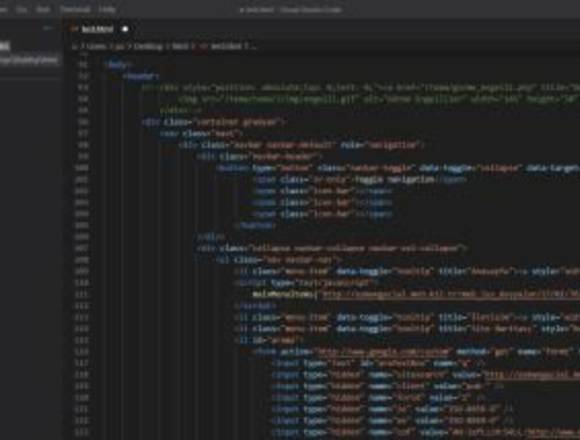Follow the sitesearch value URL on line 118
This screenshot has width=580, height=440.
coord(532,375)
